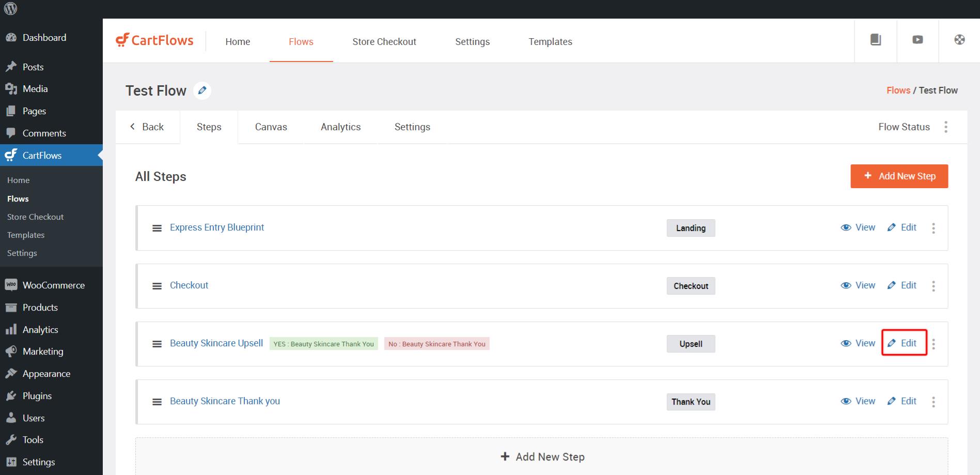The width and height of the screenshot is (980, 475).
Task: Grab the drag handle for Checkout step
Action: (157, 286)
